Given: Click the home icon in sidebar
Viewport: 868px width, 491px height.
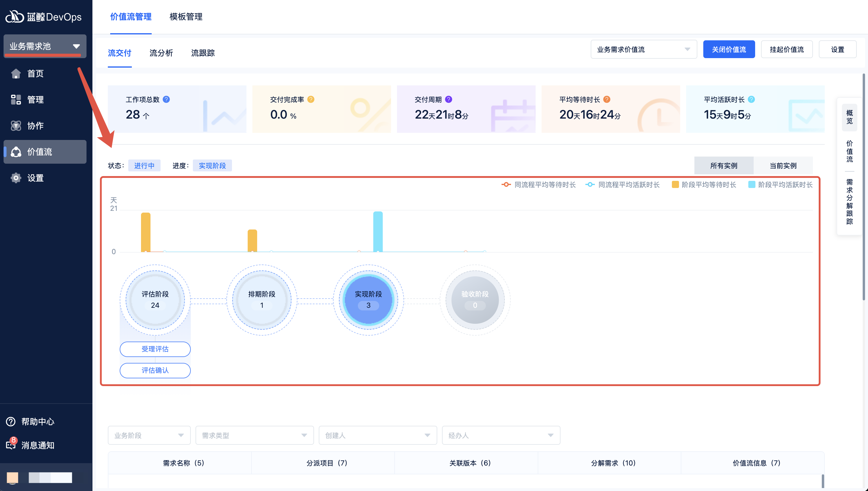Looking at the screenshot, I should point(16,74).
